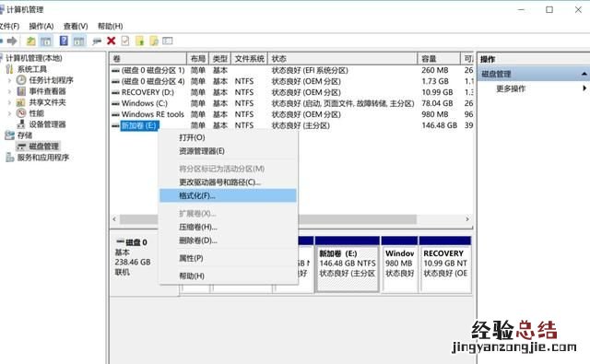The height and width of the screenshot is (364, 590).
Task: Click the toolbar icon left of the red X
Action: (x=97, y=41)
